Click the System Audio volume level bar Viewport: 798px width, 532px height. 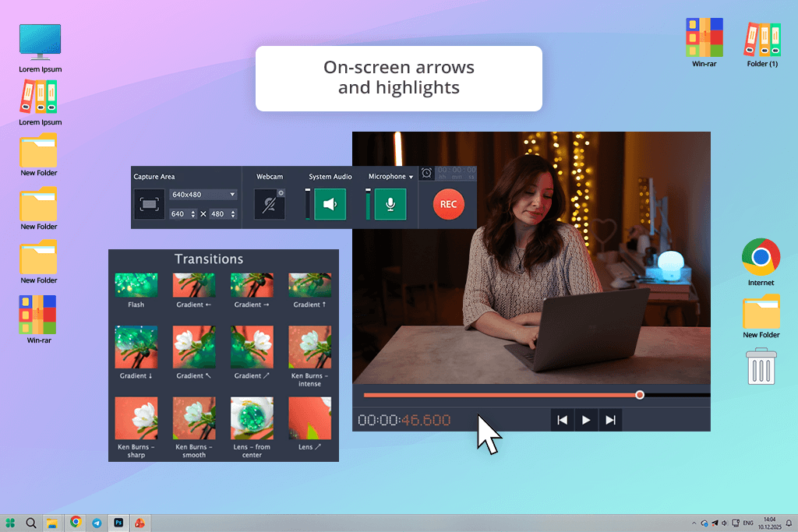point(307,204)
